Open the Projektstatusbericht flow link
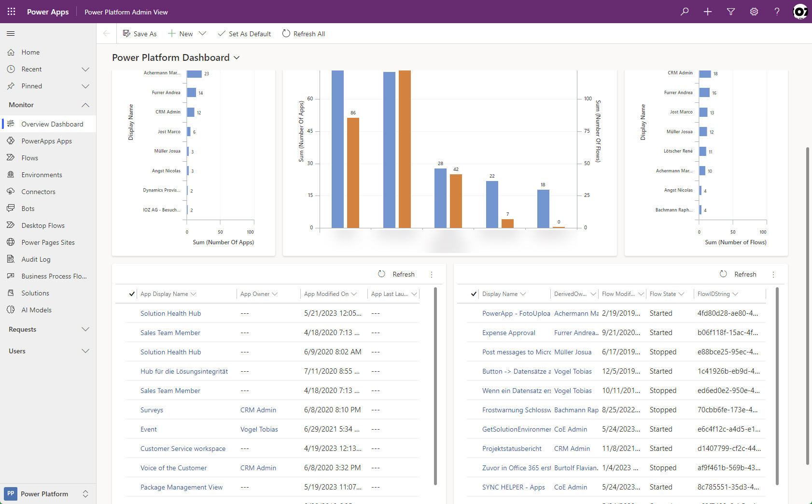812x504 pixels. [x=512, y=448]
